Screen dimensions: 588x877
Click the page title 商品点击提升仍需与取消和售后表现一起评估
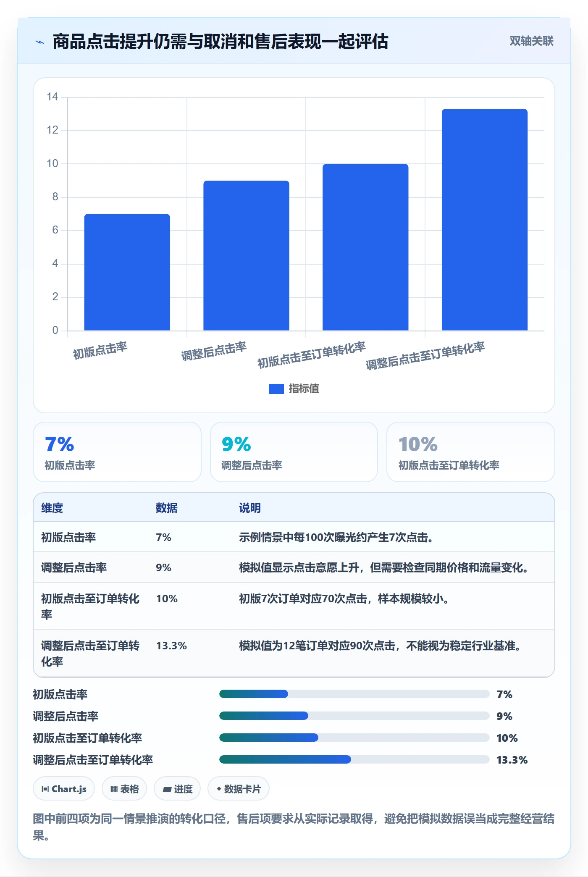click(220, 42)
